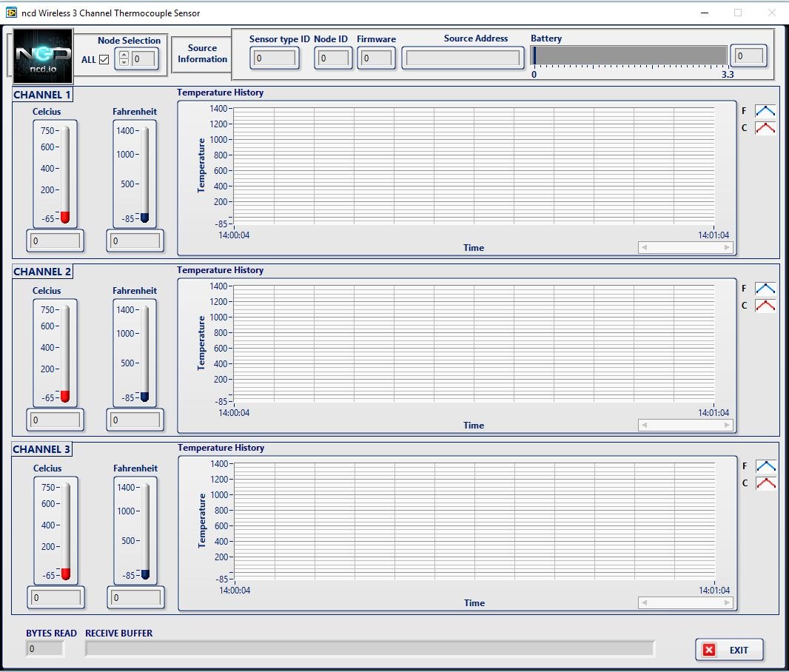Click Channel 1 graph scrollbar left arrow

pyautogui.click(x=644, y=247)
